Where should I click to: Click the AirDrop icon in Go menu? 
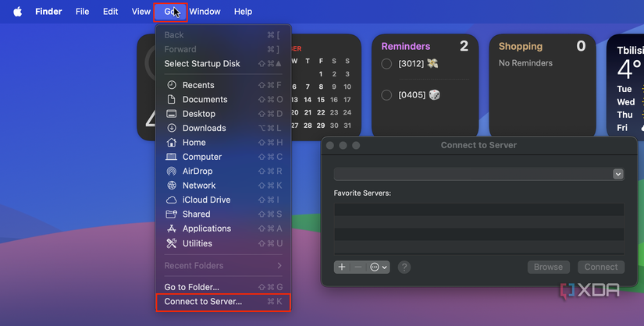click(x=171, y=172)
